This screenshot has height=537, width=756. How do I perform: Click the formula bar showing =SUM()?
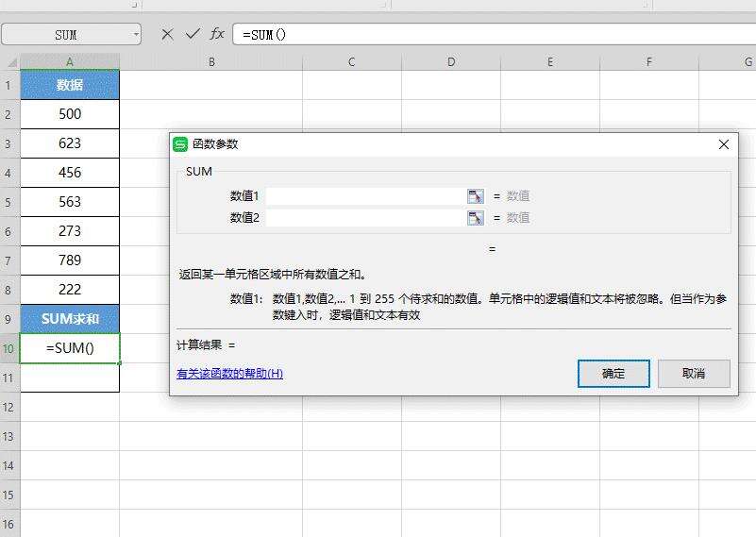click(x=495, y=34)
